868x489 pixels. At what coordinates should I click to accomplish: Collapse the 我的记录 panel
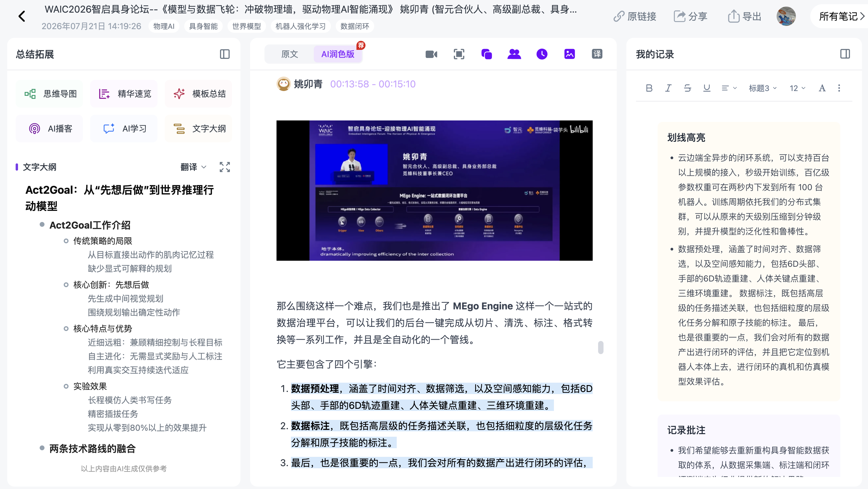point(845,54)
